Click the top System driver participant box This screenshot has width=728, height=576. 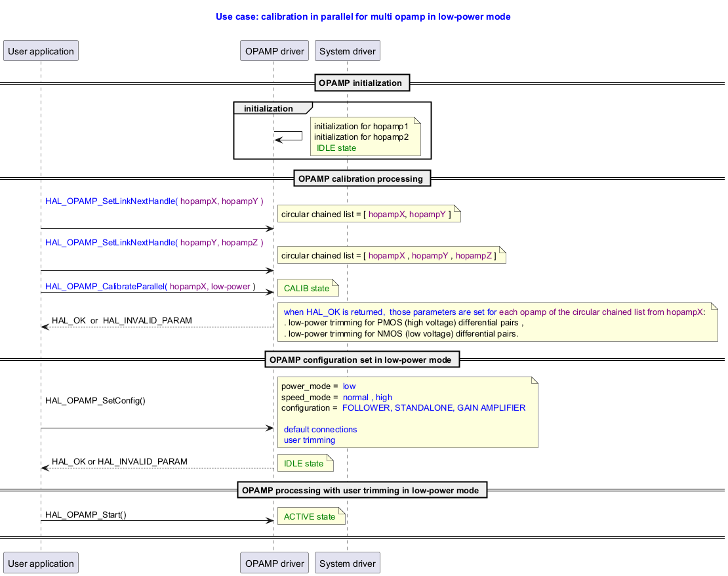tap(347, 51)
